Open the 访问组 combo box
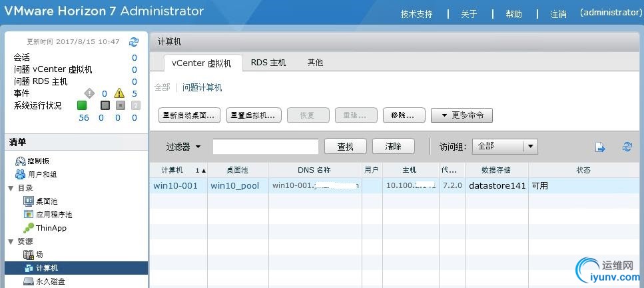Viewport: 644px width, 288px height. [505, 146]
